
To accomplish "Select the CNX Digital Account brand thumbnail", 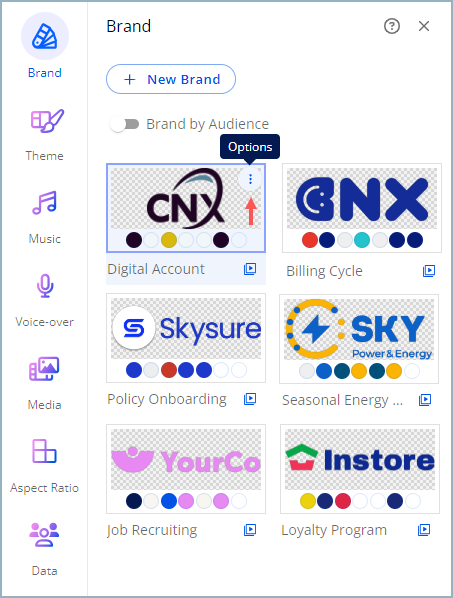I will point(186,208).
